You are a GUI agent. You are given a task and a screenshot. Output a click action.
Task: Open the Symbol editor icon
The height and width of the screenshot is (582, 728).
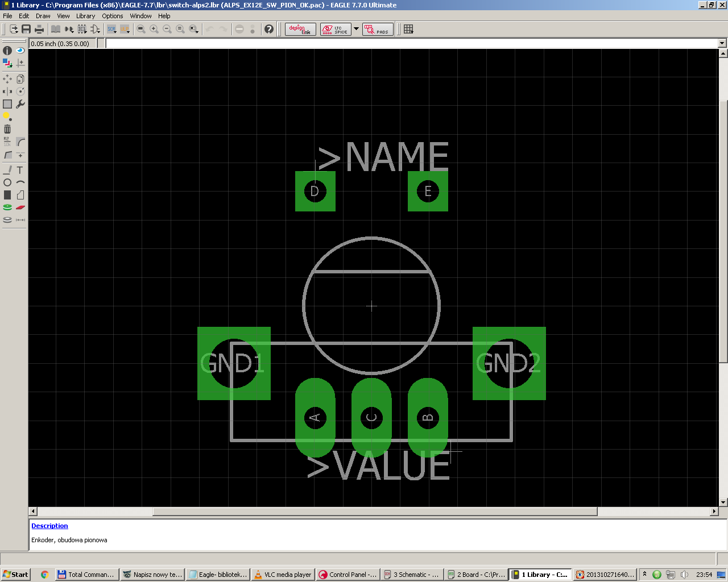[95, 29]
